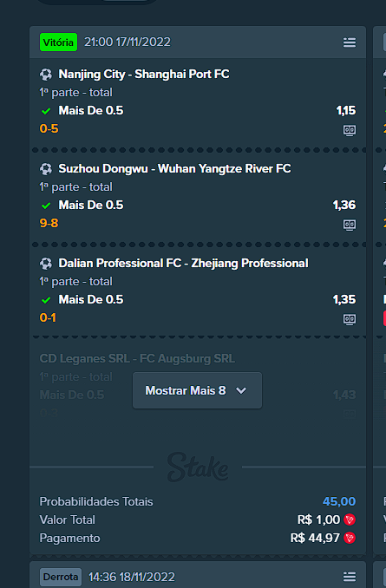Click the chevron arrow in the Mostrar Mais button
The width and height of the screenshot is (386, 588).
pos(241,391)
